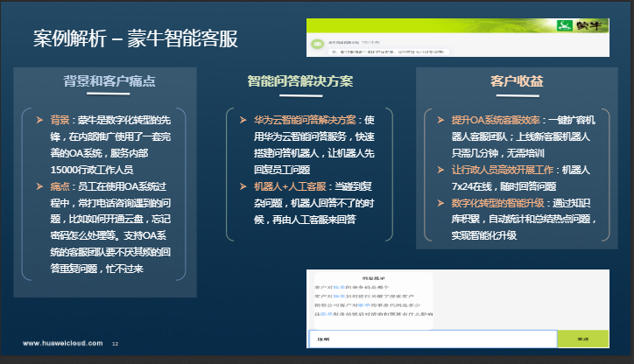Click the arrow bullet beside 提升OA系统客服效率
This screenshot has width=634, height=364.
point(440,120)
